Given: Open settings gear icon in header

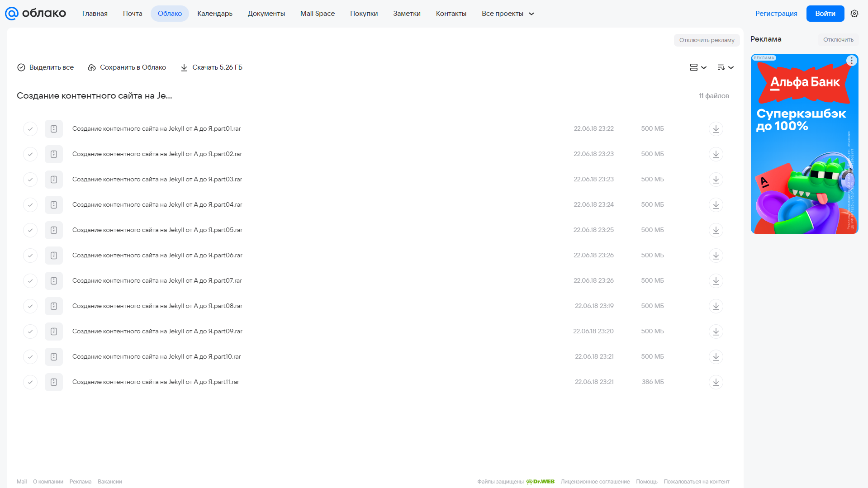Looking at the screenshot, I should pos(854,14).
